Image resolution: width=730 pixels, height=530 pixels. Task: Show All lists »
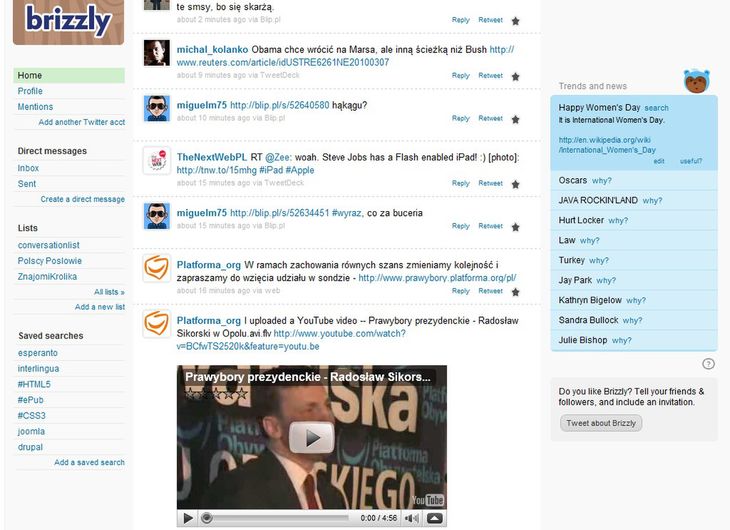pyautogui.click(x=109, y=292)
